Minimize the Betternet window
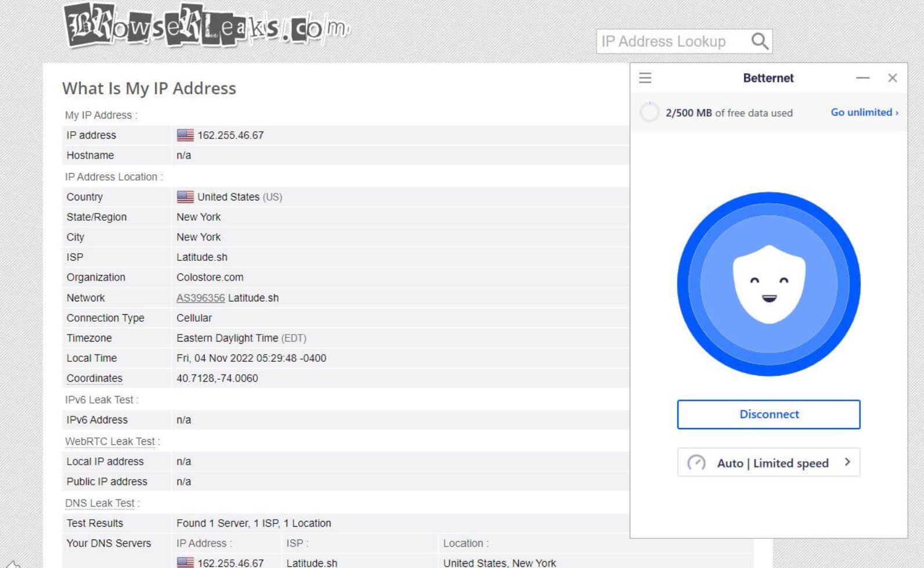This screenshot has height=568, width=924. pyautogui.click(x=862, y=78)
